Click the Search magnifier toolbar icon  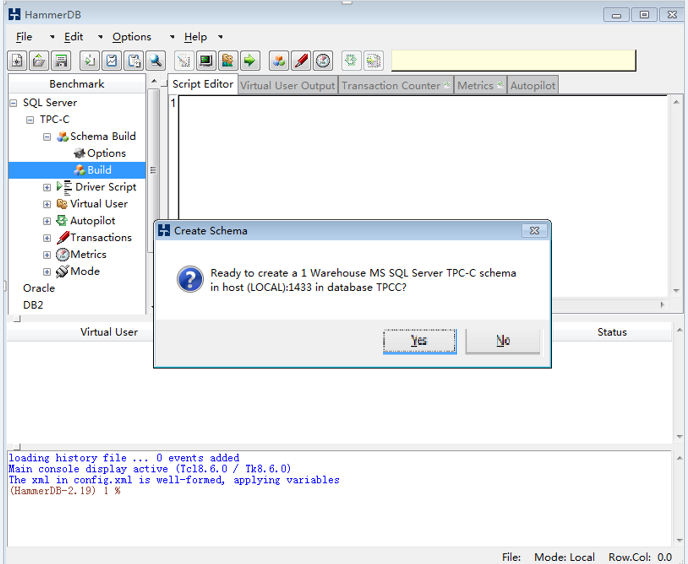tap(155, 61)
